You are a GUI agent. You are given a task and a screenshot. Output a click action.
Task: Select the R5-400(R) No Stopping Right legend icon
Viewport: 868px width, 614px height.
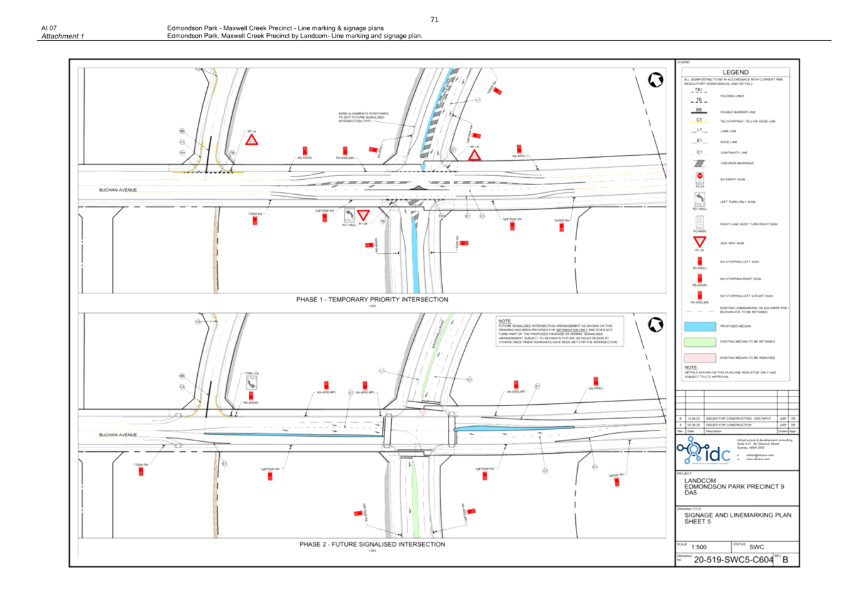point(699,278)
